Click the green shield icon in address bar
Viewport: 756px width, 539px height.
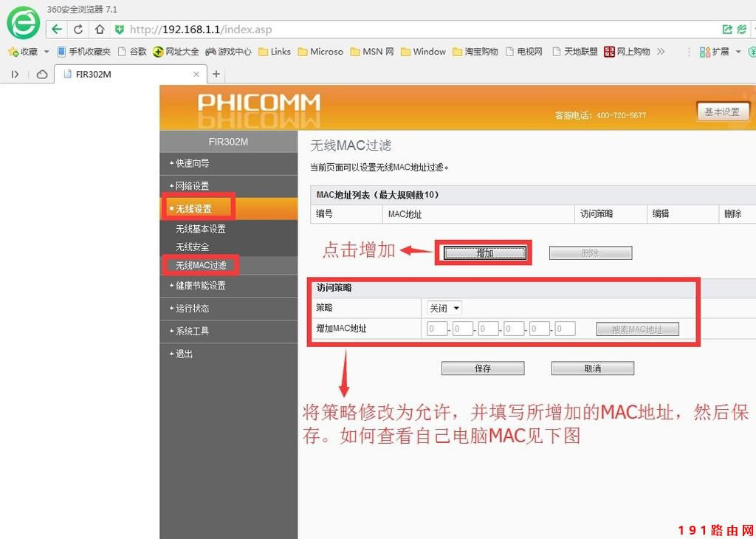pyautogui.click(x=120, y=30)
